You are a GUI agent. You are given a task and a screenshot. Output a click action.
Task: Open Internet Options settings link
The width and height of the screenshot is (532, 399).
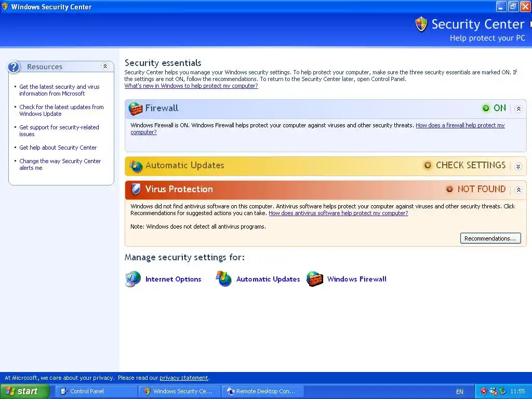pos(173,279)
